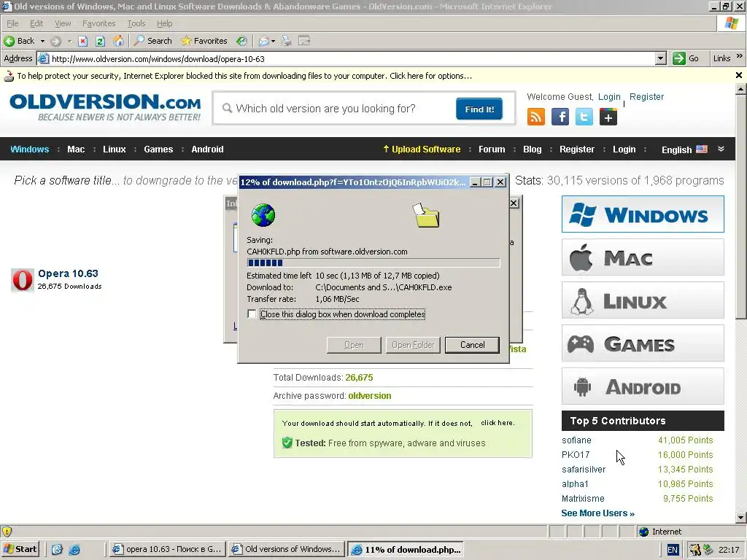Go to the Home page icon
The width and height of the screenshot is (747, 560).
click(x=118, y=41)
